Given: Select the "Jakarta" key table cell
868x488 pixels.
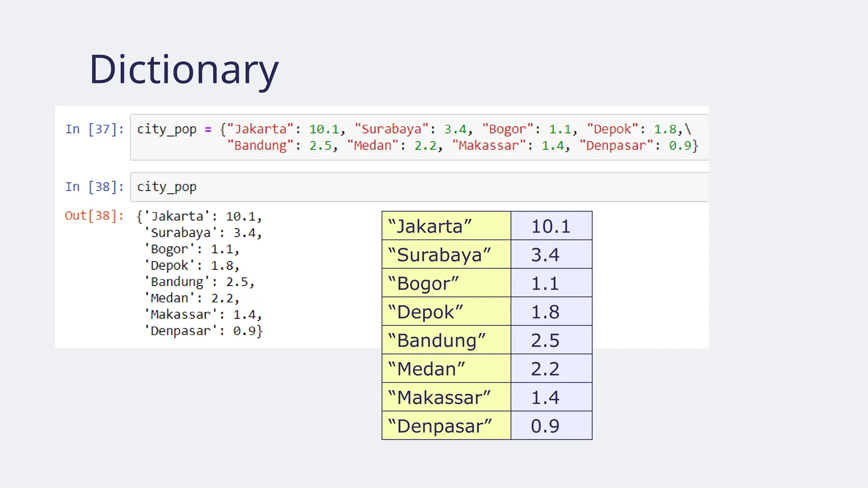Looking at the screenshot, I should [x=446, y=226].
